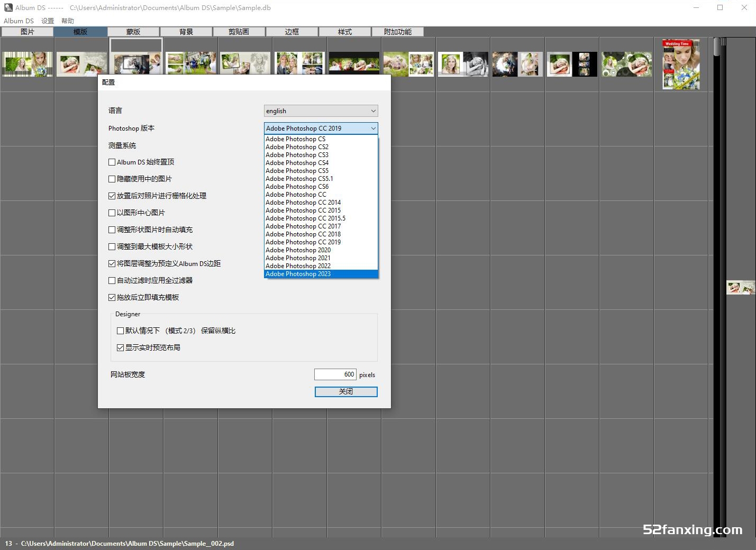Select Adobe Photoshop CS5 in list
Viewport: 756px width, 550px height.
point(321,171)
